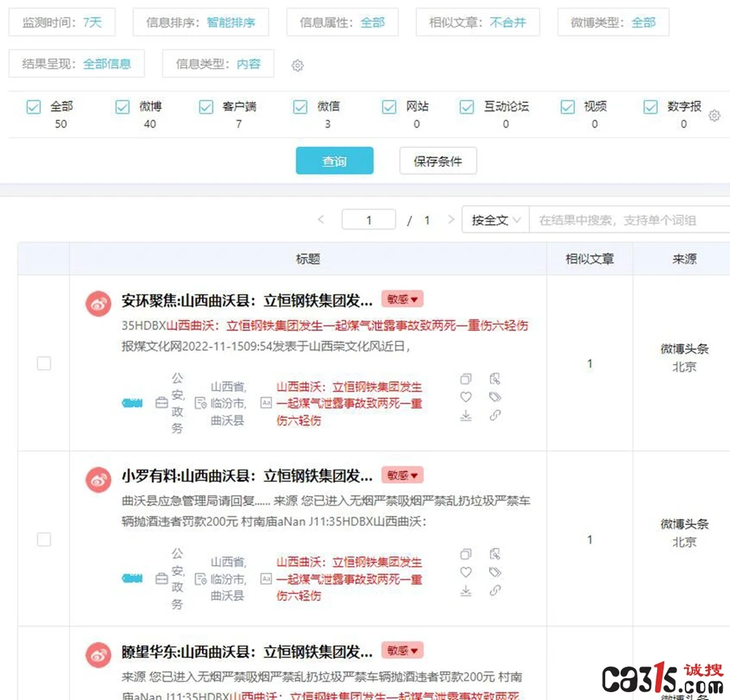Image resolution: width=730 pixels, height=700 pixels.
Task: Uncheck the 客户端 source checkbox
Action: (x=206, y=106)
